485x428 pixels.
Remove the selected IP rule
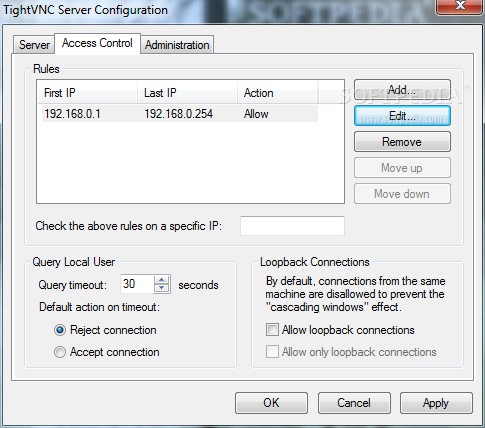point(402,142)
